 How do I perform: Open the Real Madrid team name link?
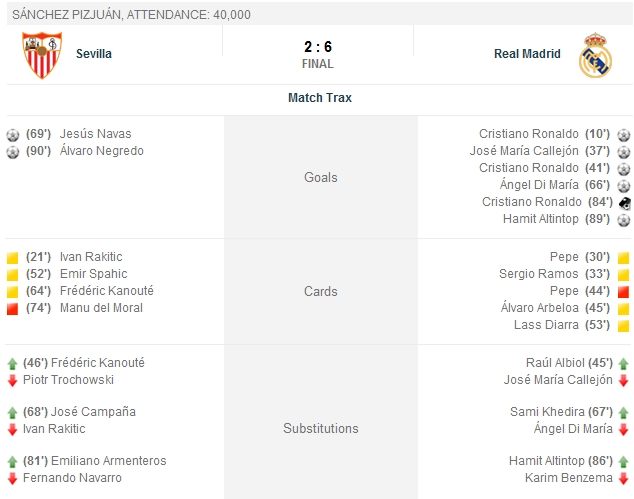(x=527, y=54)
